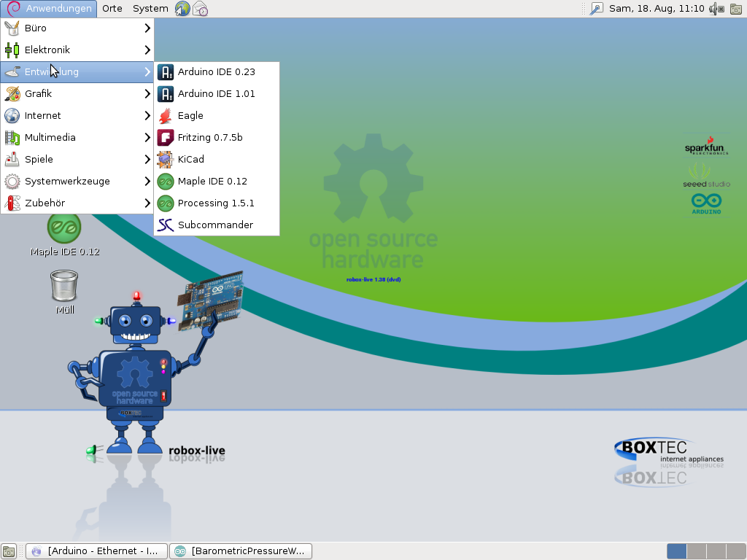The image size is (747, 560).
Task: Click Processing 1.5.1 label
Action: pos(216,203)
